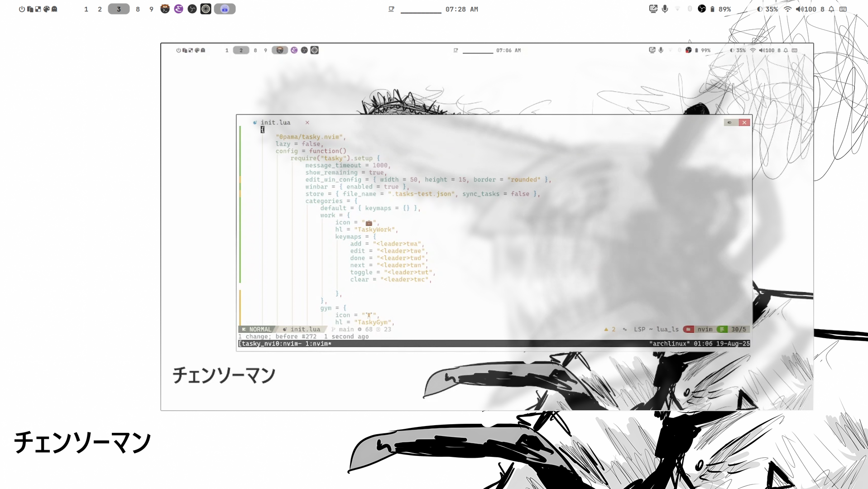The height and width of the screenshot is (489, 868).
Task: Select the active workspace 3 pill
Action: point(119,9)
